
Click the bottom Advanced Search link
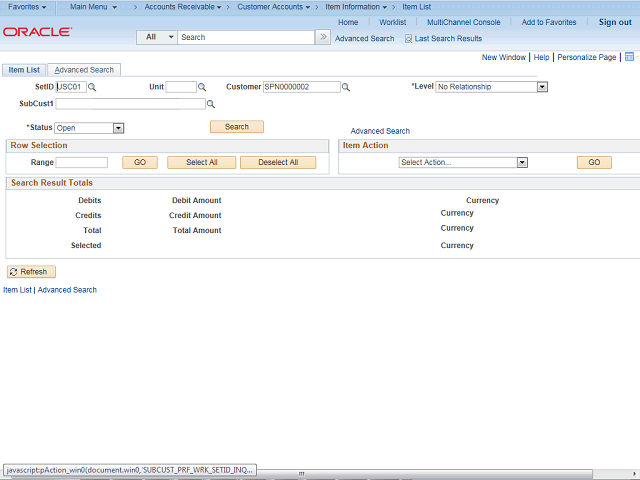pyautogui.click(x=67, y=290)
